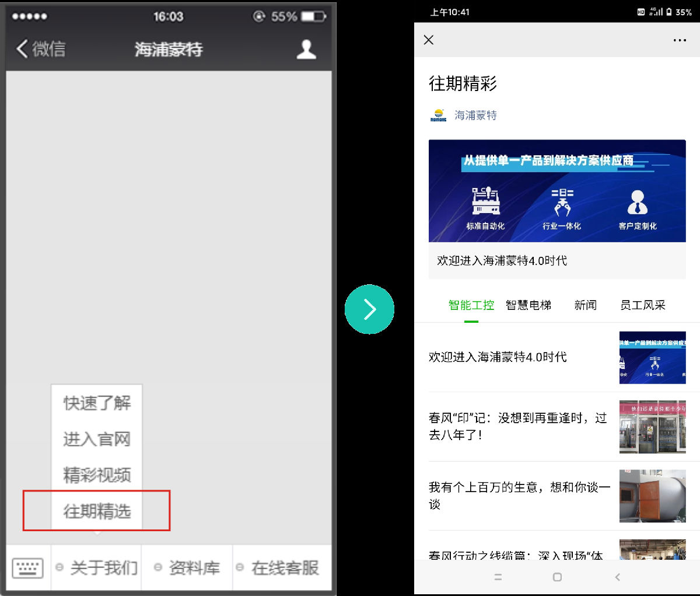Open the Android recent apps button
700x596 pixels.
click(498, 577)
